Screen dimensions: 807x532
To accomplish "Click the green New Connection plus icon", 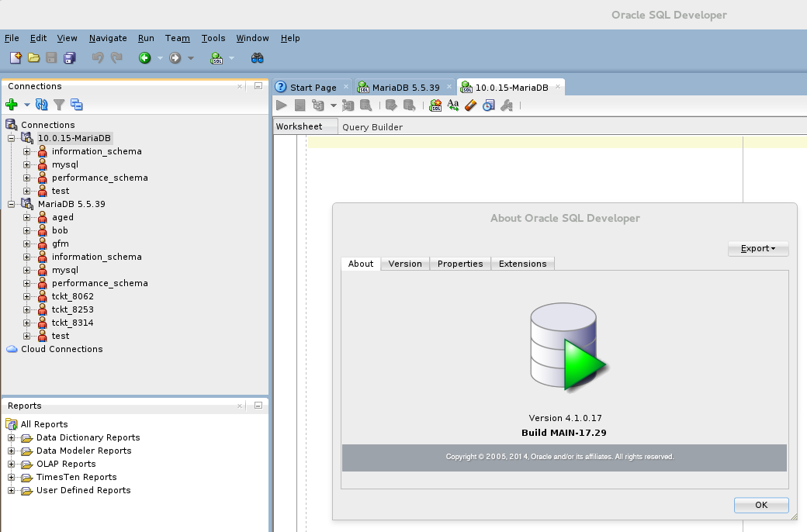I will [x=11, y=105].
